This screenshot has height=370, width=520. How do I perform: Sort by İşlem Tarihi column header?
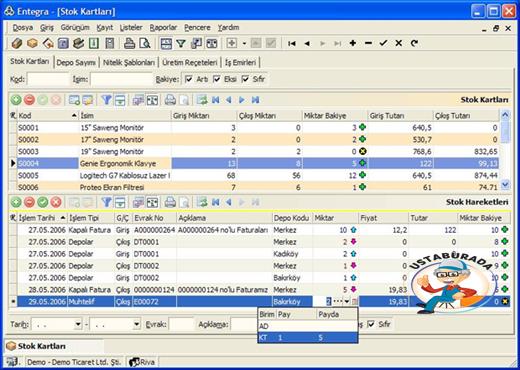42,218
